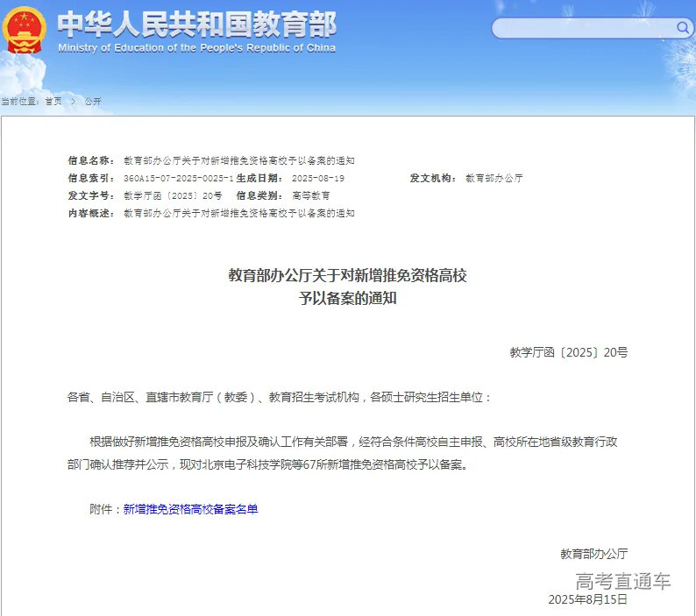The width and height of the screenshot is (696, 616).
Task: Open the 公开 breadcrumb link
Action: (93, 101)
